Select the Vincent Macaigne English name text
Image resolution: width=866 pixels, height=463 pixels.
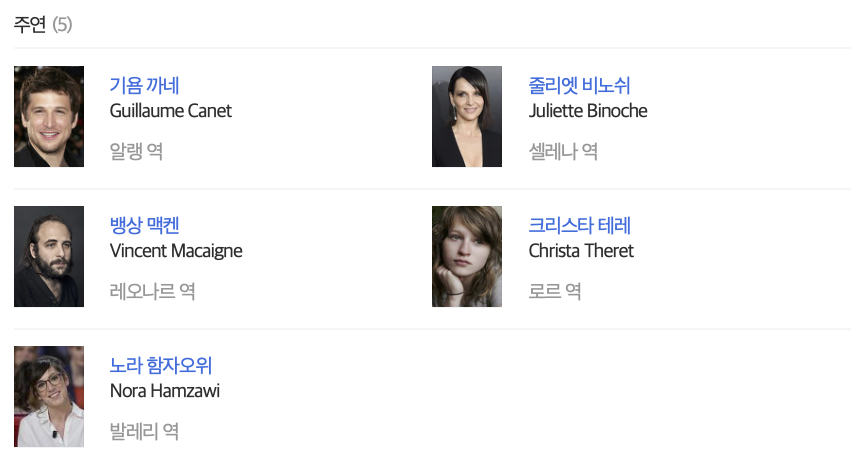click(x=176, y=251)
